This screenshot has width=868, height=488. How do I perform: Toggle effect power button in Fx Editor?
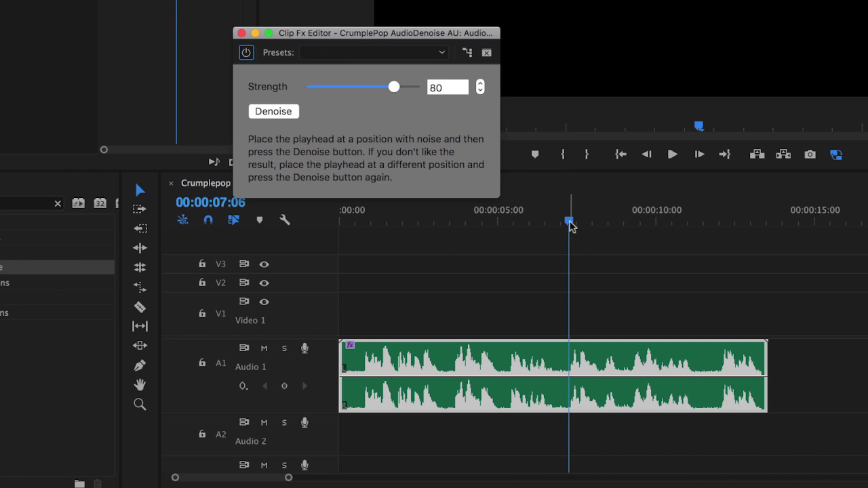(x=246, y=52)
